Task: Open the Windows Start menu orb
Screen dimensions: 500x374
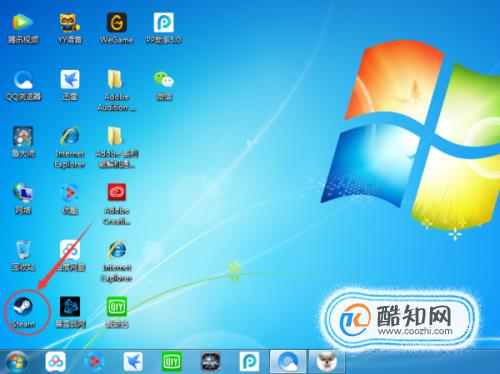Action: (16, 362)
